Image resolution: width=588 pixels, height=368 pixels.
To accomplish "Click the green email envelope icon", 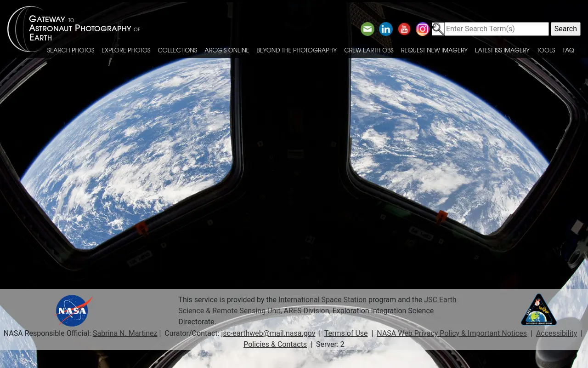I will click(367, 29).
